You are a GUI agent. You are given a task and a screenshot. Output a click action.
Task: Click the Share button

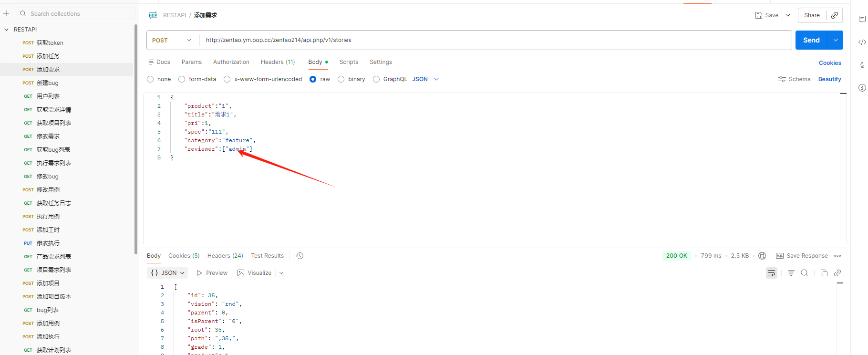coord(812,15)
